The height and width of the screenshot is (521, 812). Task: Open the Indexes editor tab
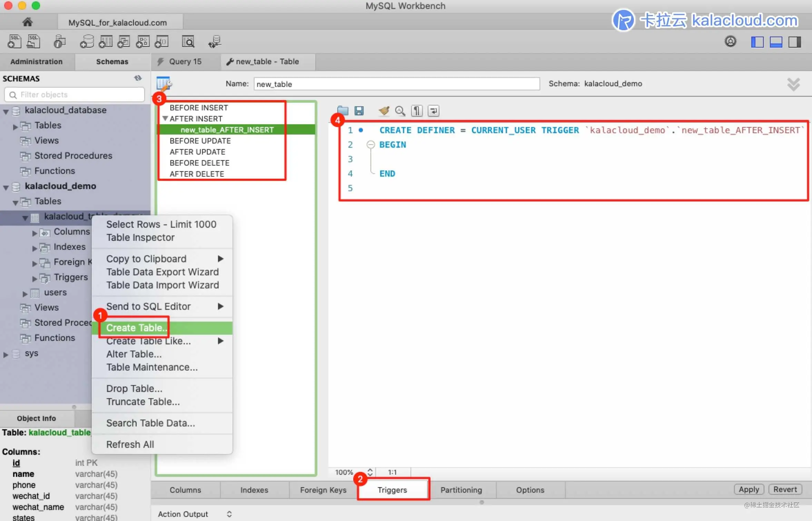pos(254,489)
